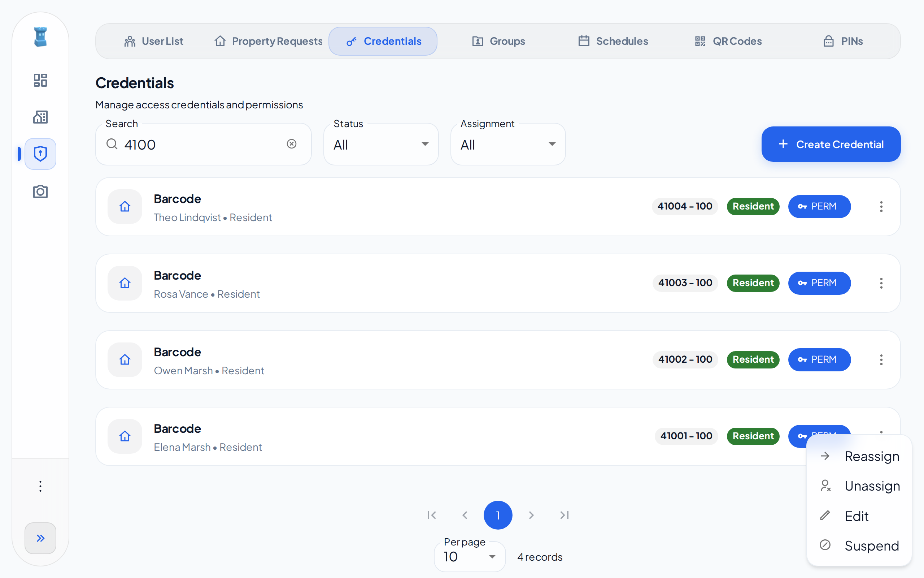Go to the next page of results

pos(531,515)
